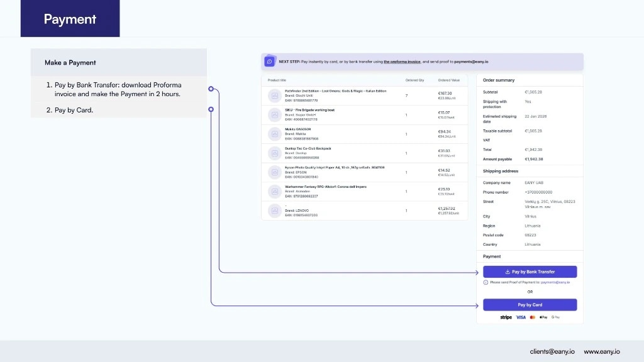Click the Pay by Card button
The image size is (644, 362).
(x=530, y=305)
